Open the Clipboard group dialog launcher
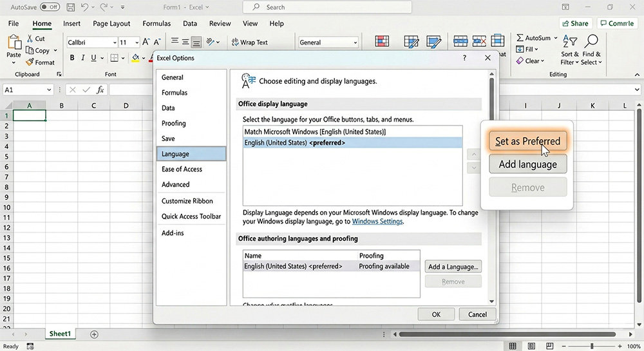This screenshot has width=644, height=351. [59, 74]
